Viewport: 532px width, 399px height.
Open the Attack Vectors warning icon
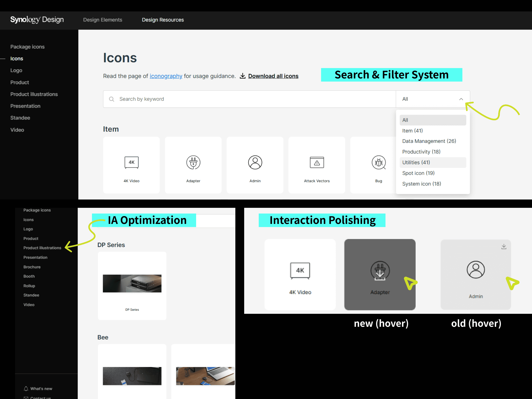coord(317,163)
